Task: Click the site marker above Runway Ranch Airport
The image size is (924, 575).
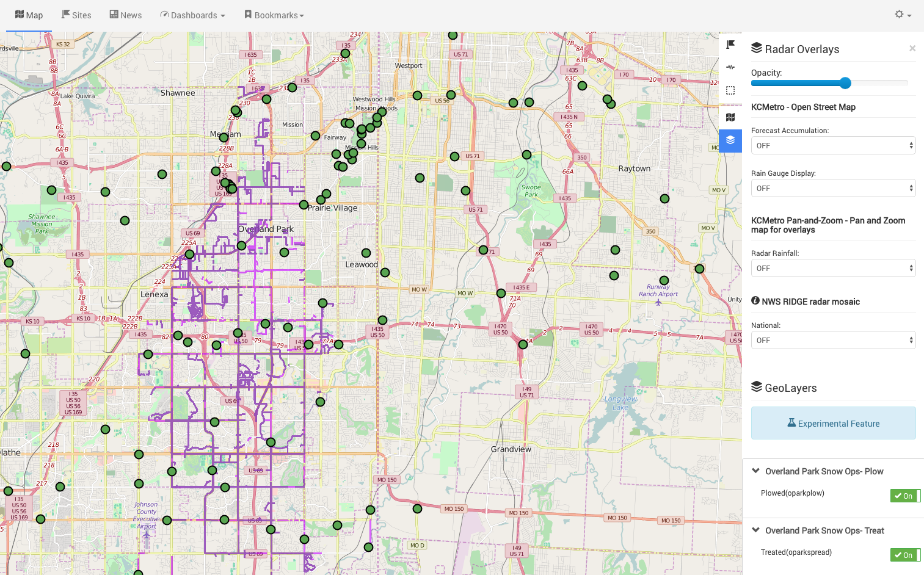Action: (x=664, y=280)
